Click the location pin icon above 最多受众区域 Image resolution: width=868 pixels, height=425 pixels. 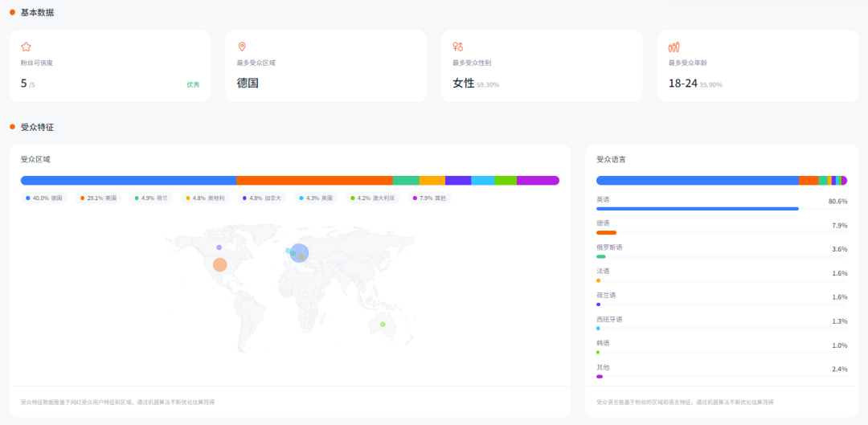pyautogui.click(x=241, y=47)
